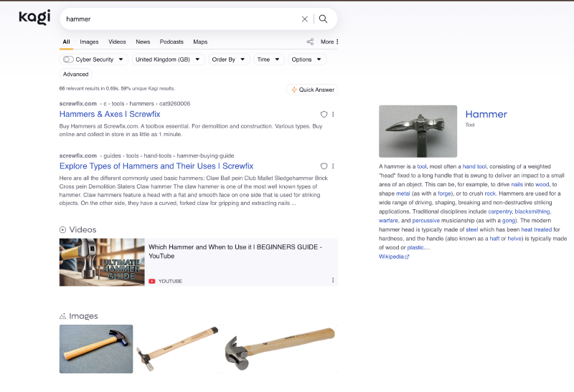
Task: Click the share icon next to More
Action: point(310,42)
